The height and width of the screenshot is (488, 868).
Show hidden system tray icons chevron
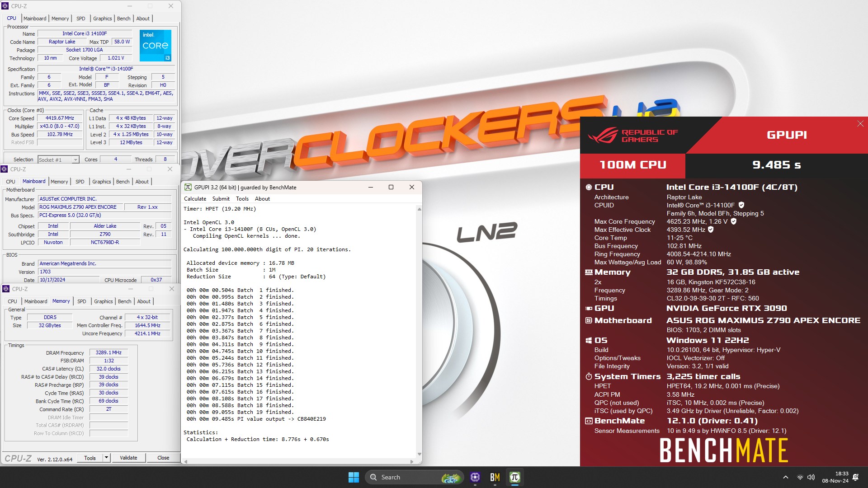pos(786,477)
